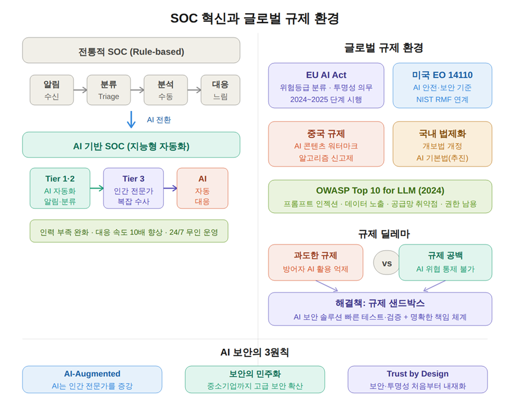The height and width of the screenshot is (420, 510).
Task: Click the EU AI Act box
Action: (x=326, y=86)
